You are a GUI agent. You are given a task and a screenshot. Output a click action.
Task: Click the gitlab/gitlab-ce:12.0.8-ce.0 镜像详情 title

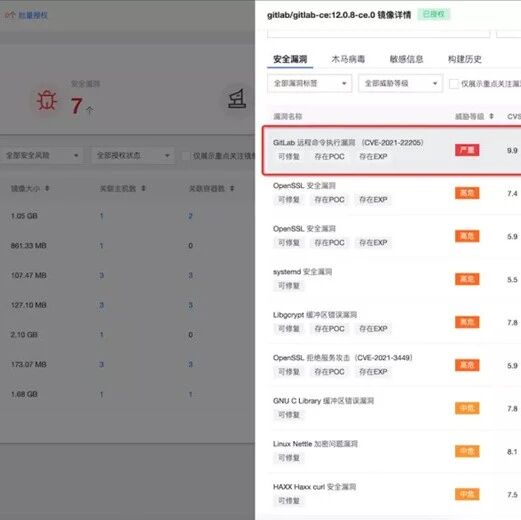(x=339, y=15)
